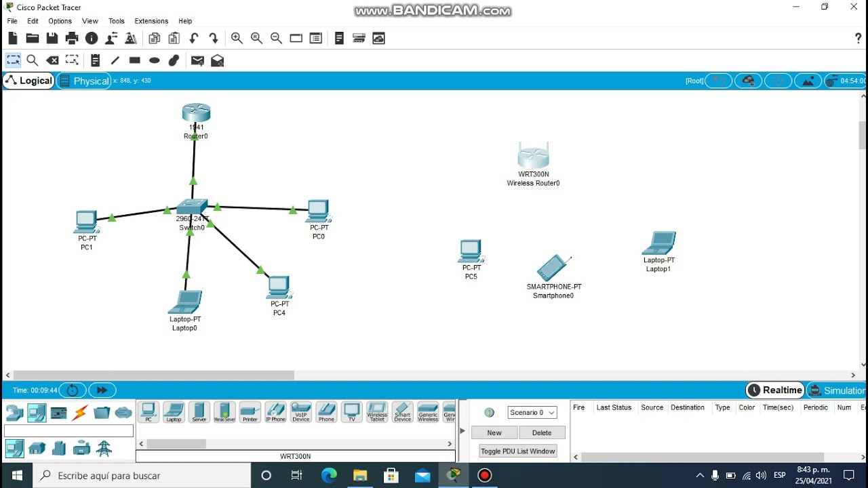Reset the workspace zoom level
Image resolution: width=868 pixels, height=488 pixels.
click(256, 39)
